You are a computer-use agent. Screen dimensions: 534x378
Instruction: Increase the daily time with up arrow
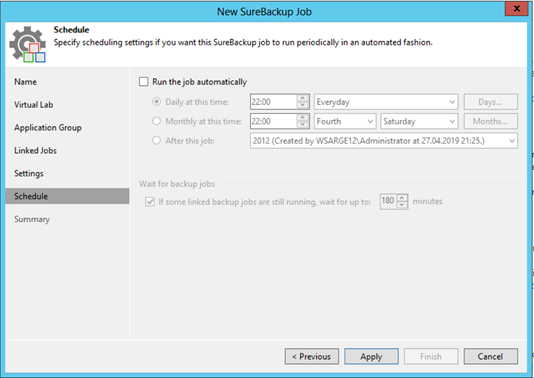pyautogui.click(x=302, y=98)
